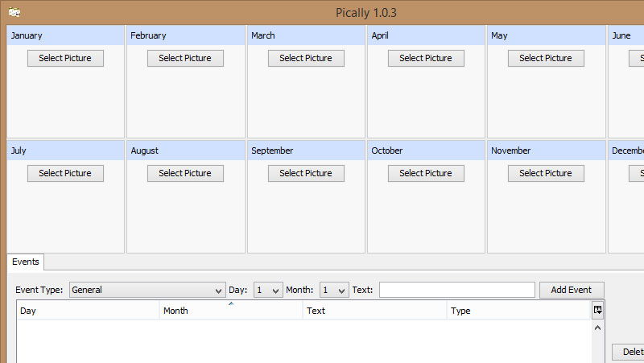
Task: Expand the Day dropdown
Action: [268, 290]
